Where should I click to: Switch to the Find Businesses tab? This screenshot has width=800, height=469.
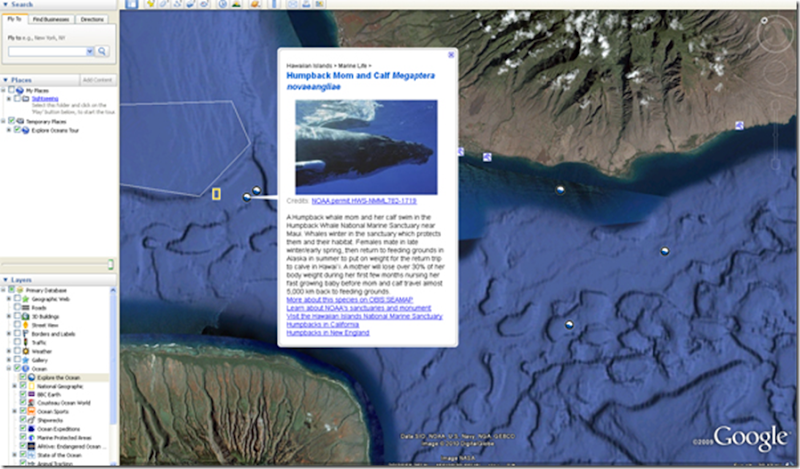pyautogui.click(x=51, y=19)
